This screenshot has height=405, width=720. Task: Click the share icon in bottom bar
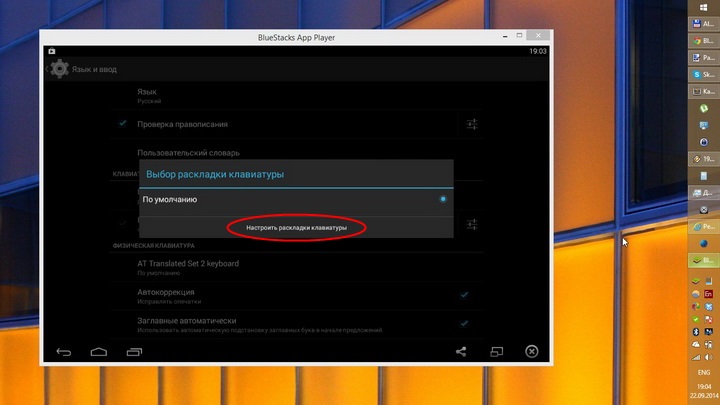pos(461,351)
